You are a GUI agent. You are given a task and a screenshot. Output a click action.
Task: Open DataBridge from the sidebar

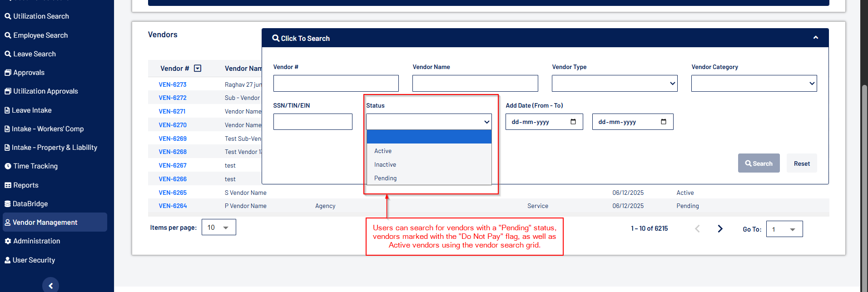click(x=30, y=204)
